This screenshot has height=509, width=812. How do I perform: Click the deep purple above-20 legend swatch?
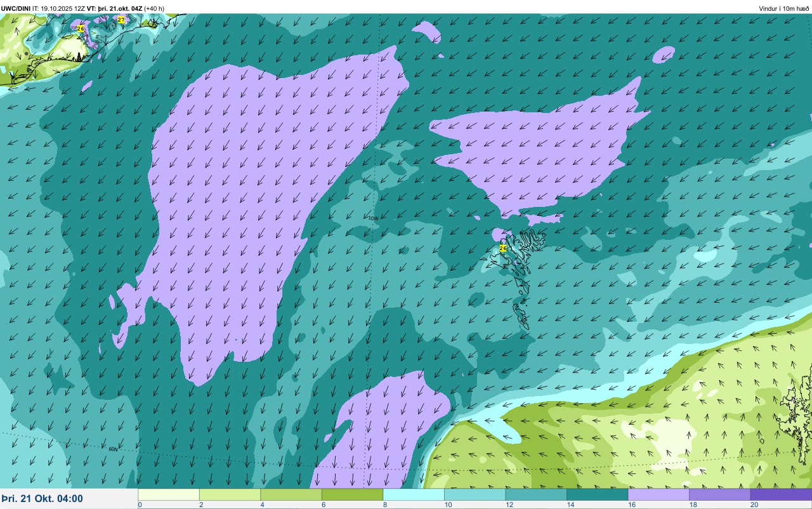781,494
